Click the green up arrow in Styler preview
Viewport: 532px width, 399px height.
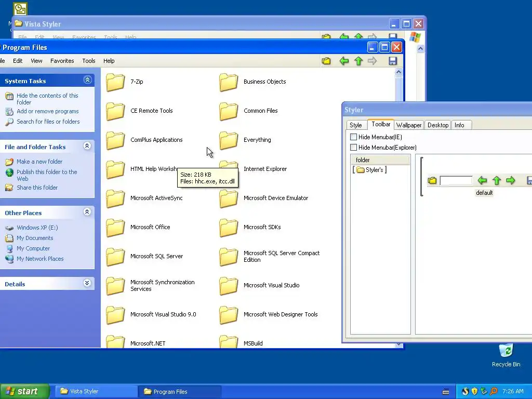pyautogui.click(x=496, y=180)
